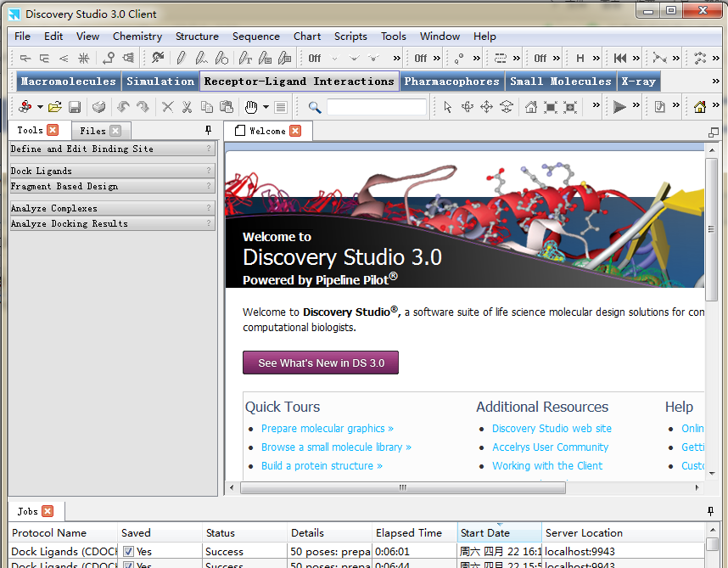This screenshot has height=568, width=728.
Task: Click See What's New in DS 3.0
Action: [x=321, y=363]
